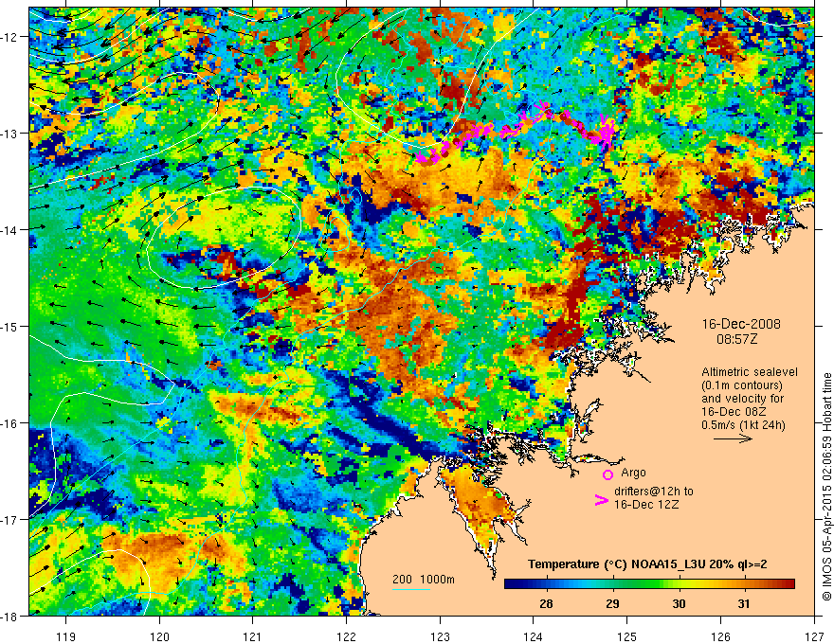Click the temperature color bar scale
Image resolution: width=834 pixels, height=644 pixels.
pos(649,584)
